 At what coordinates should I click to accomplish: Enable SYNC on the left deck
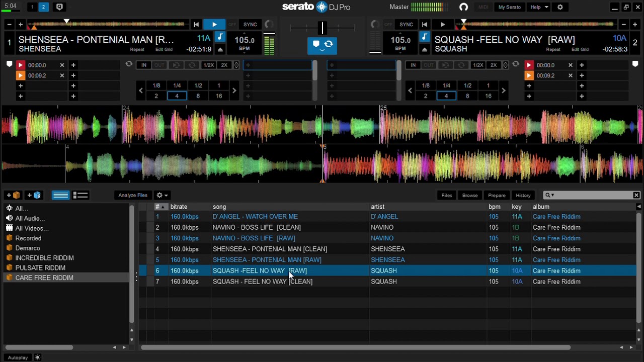250,24
